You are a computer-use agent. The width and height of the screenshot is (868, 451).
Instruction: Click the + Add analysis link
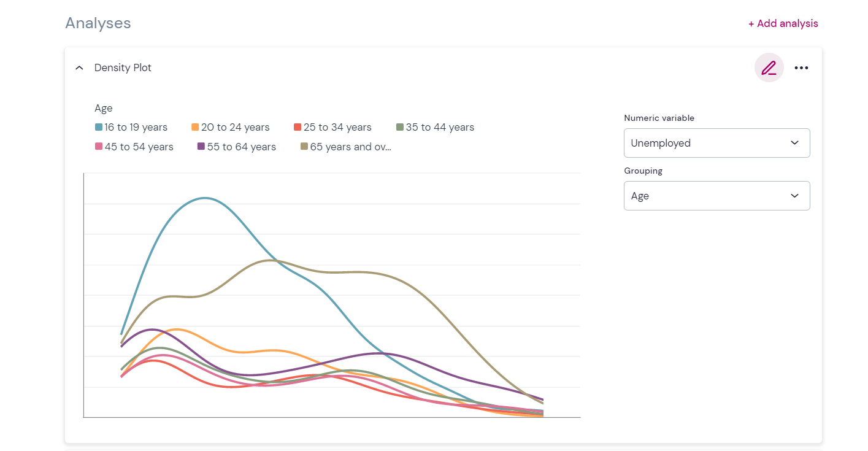[x=783, y=23]
